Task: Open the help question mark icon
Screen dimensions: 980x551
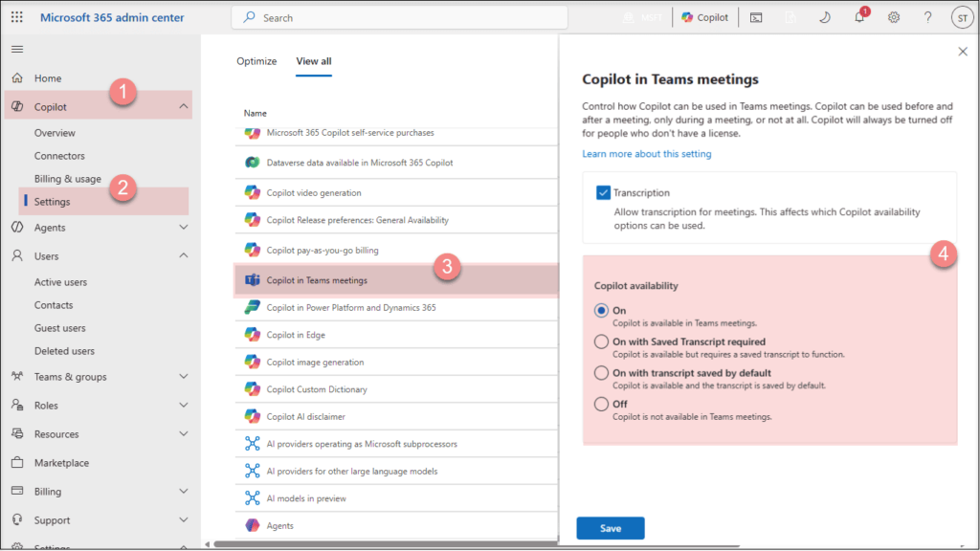Action: [928, 17]
